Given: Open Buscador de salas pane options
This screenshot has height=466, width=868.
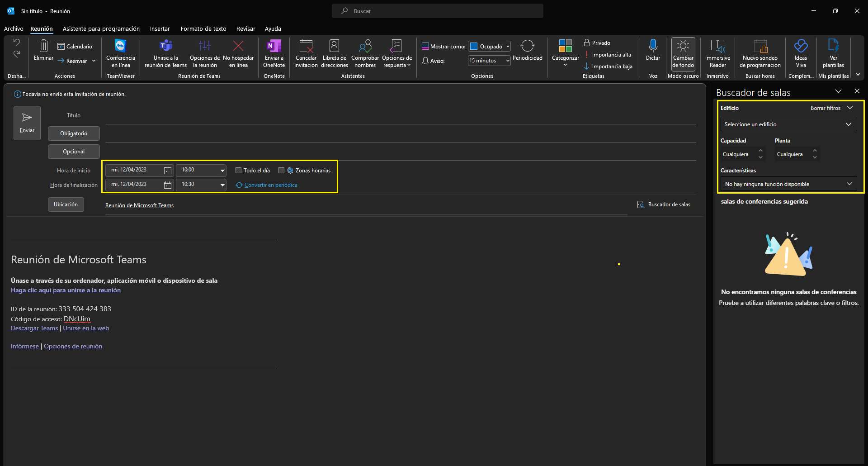Looking at the screenshot, I should tap(838, 91).
